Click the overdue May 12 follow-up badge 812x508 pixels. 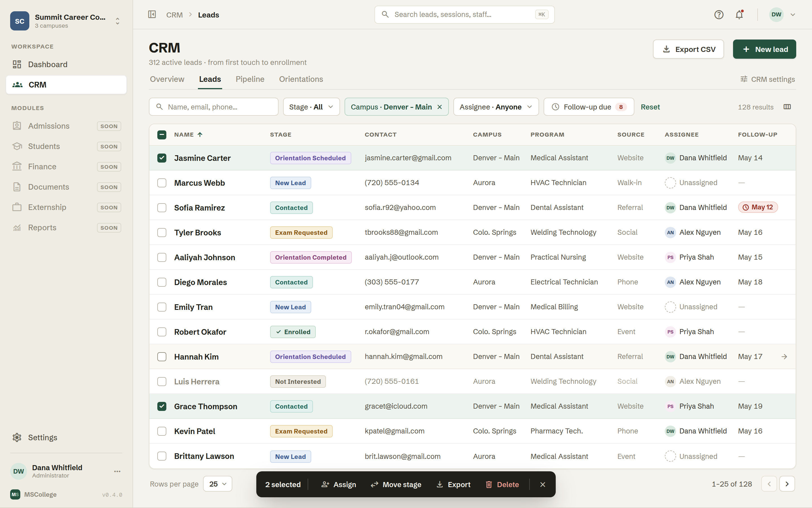(758, 207)
